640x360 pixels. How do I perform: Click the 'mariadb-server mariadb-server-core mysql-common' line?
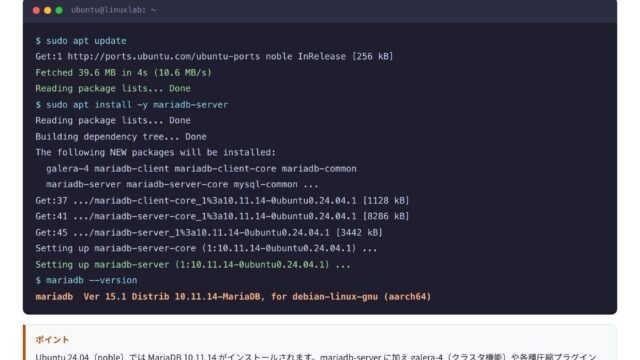(182, 184)
